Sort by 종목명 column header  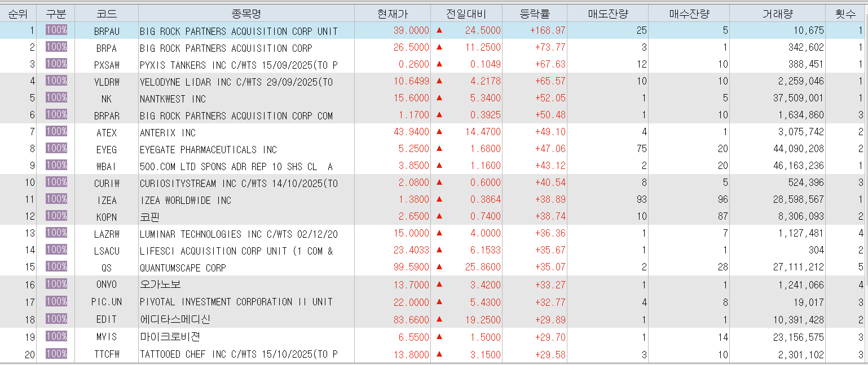coord(246,14)
